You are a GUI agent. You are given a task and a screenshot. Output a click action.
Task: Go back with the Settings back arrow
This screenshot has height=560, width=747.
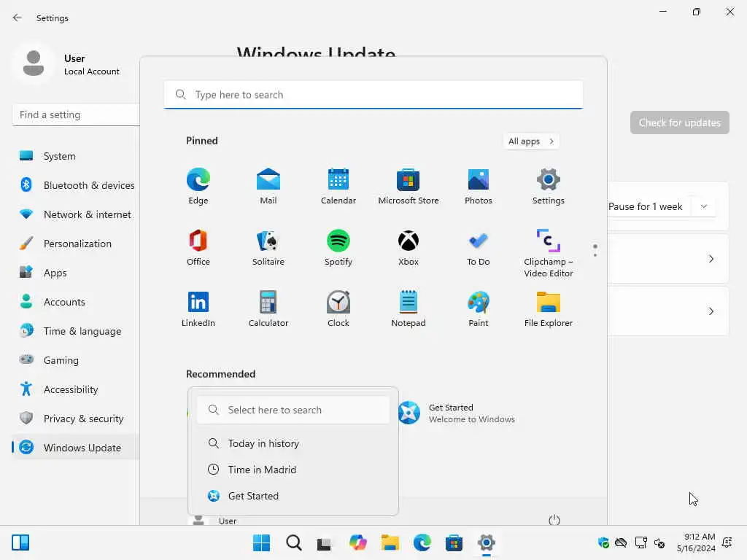[x=18, y=17]
